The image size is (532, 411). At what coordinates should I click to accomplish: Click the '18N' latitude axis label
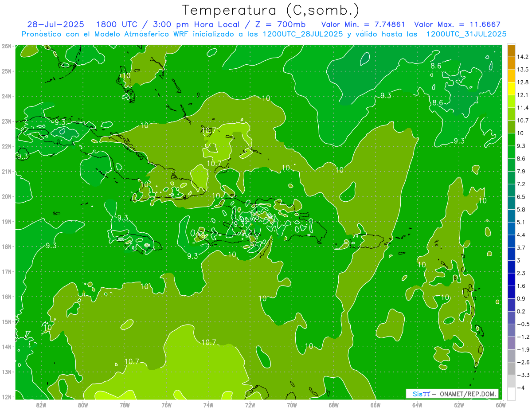7,247
